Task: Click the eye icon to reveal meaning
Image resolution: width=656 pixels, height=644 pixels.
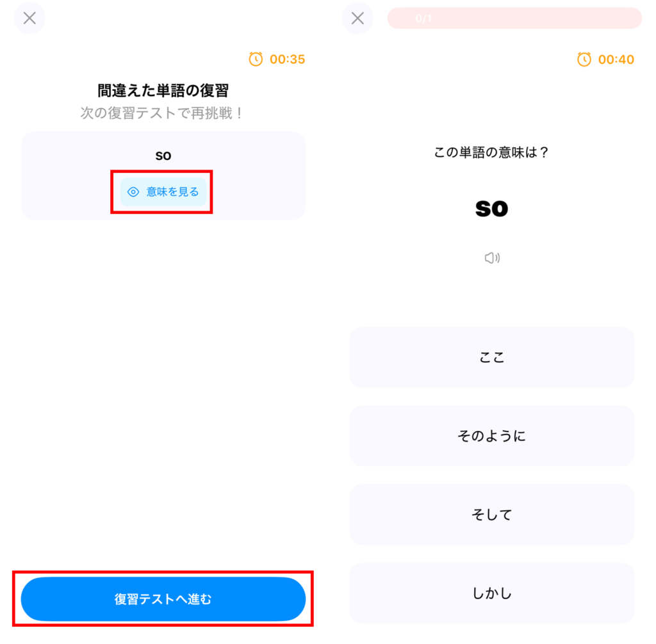Action: pos(133,192)
